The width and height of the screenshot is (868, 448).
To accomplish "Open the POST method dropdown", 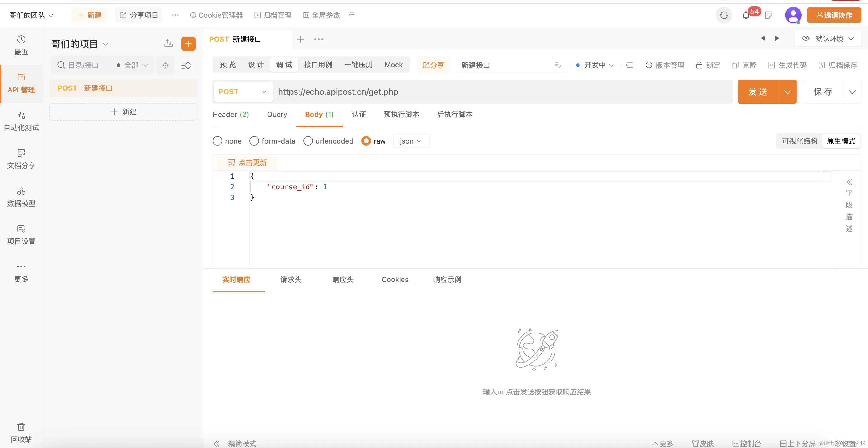I will point(243,91).
